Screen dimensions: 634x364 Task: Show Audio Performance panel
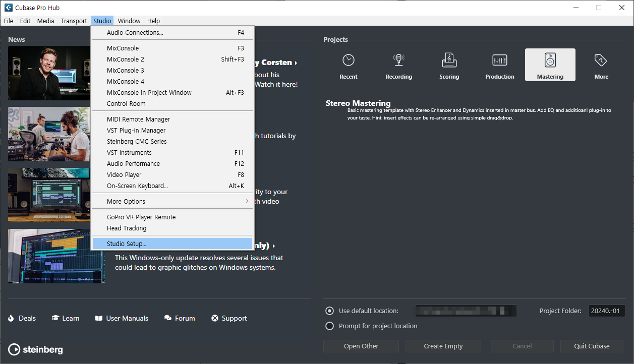pyautogui.click(x=172, y=163)
